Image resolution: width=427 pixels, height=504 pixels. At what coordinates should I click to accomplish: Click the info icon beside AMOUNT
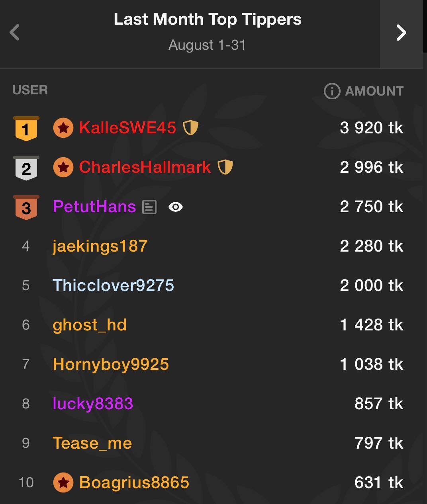[332, 91]
